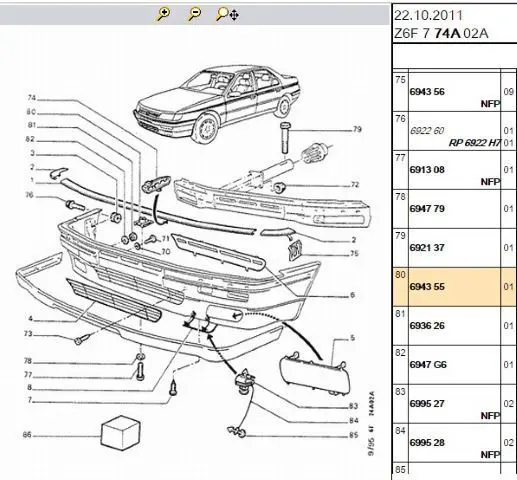
Task: Select part number 6995 27 in row 83
Action: [427, 404]
